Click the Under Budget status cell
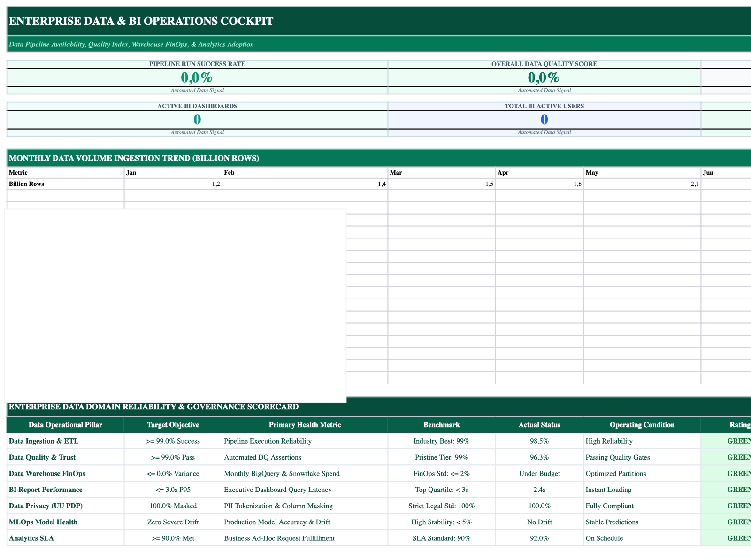 click(539, 474)
